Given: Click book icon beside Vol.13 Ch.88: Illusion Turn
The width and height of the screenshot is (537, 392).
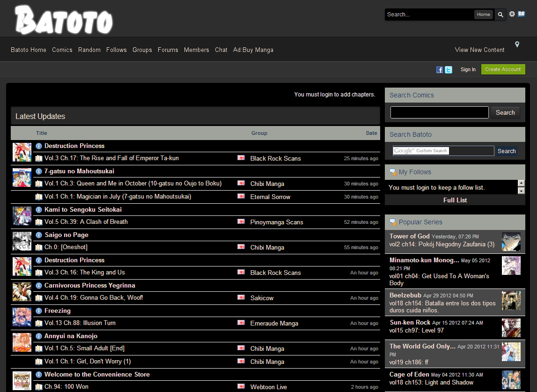Looking at the screenshot, I should click(x=39, y=323).
